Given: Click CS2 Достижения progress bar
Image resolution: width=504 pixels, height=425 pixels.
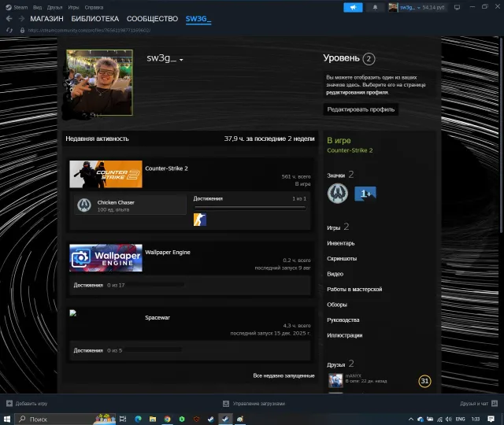Looking at the screenshot, I should click(x=250, y=208).
